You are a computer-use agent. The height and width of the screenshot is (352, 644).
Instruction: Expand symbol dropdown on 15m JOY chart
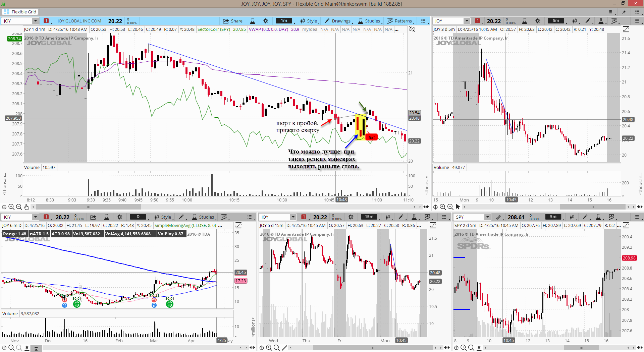click(293, 217)
